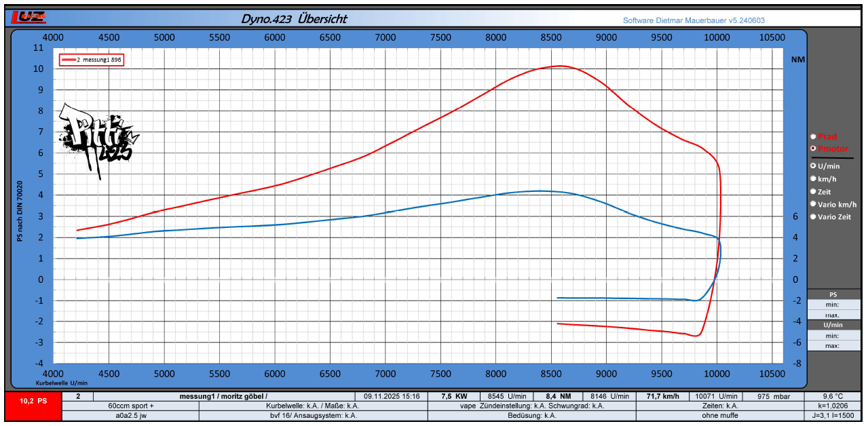Select the Pmotor radio button
Image resolution: width=868 pixels, height=426 pixels.
tap(814, 149)
